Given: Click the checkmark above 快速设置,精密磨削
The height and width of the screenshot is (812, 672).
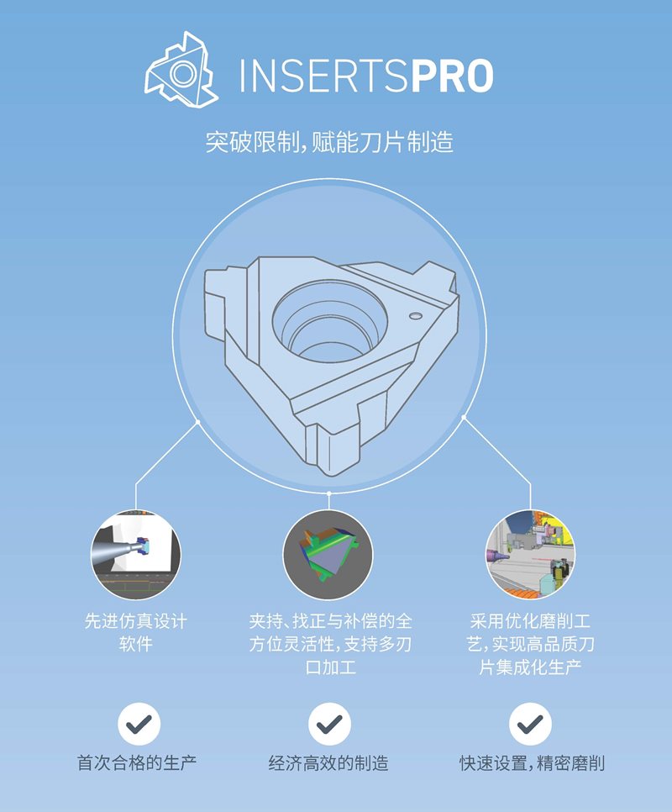Looking at the screenshot, I should (x=530, y=724).
